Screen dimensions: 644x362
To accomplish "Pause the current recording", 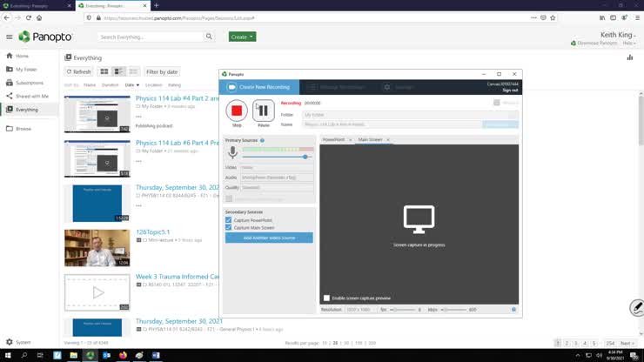I will tap(263, 110).
